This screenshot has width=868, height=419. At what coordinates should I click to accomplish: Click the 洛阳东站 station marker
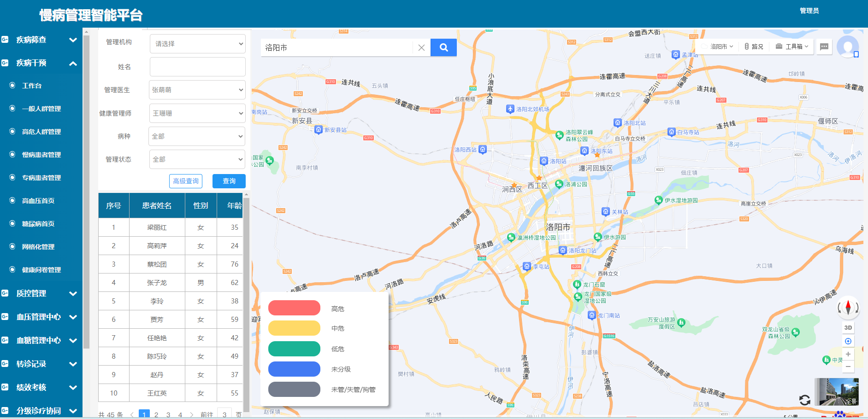click(x=585, y=151)
